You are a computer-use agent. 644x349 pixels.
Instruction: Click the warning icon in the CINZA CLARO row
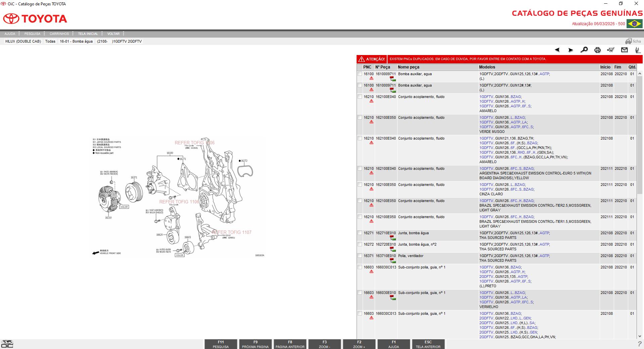371,189
